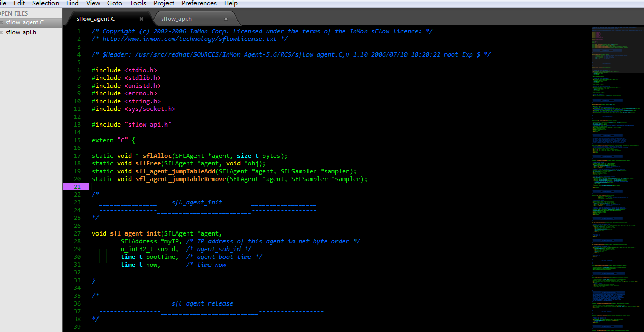Click the sflAlloc function name
The width and height of the screenshot is (644, 332).
point(157,156)
